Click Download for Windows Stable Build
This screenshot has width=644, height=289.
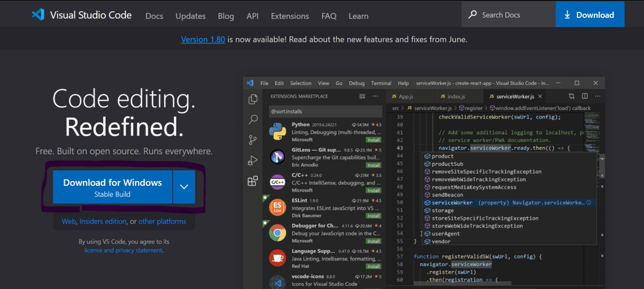click(112, 187)
